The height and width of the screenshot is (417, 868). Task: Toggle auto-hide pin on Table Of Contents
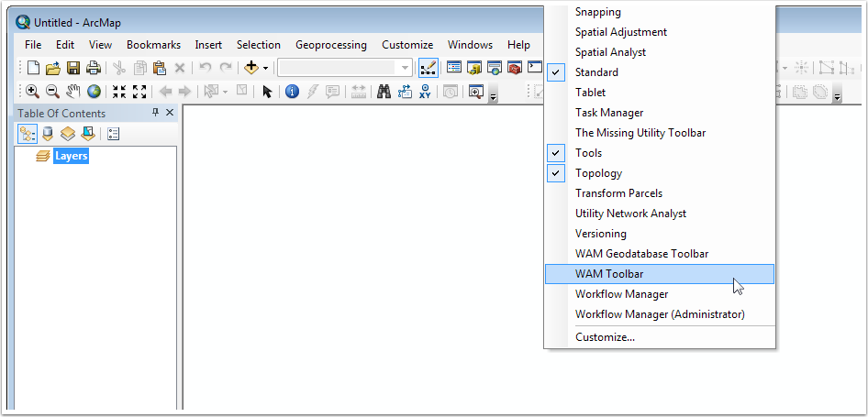(156, 112)
